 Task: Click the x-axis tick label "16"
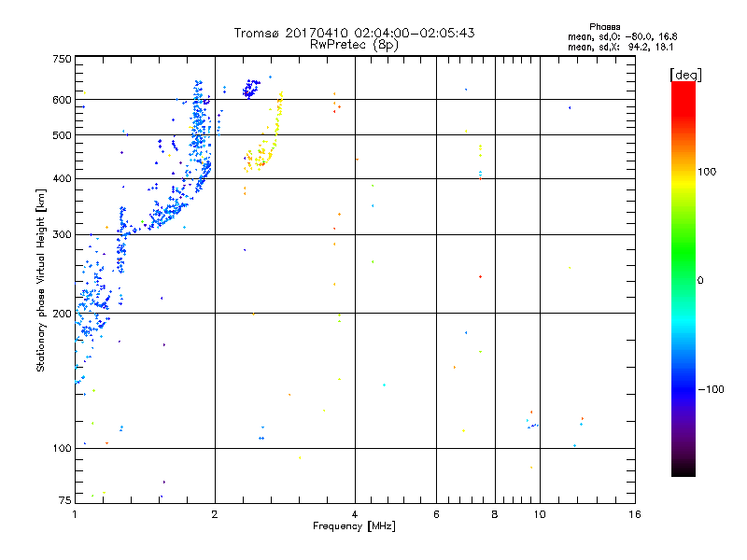click(x=635, y=514)
